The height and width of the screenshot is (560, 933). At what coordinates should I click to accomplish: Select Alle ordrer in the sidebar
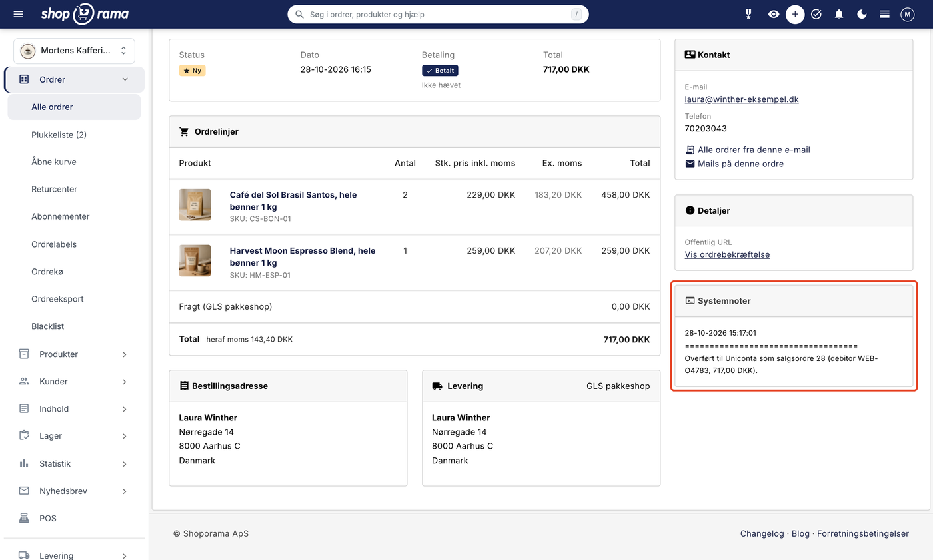[74, 107]
